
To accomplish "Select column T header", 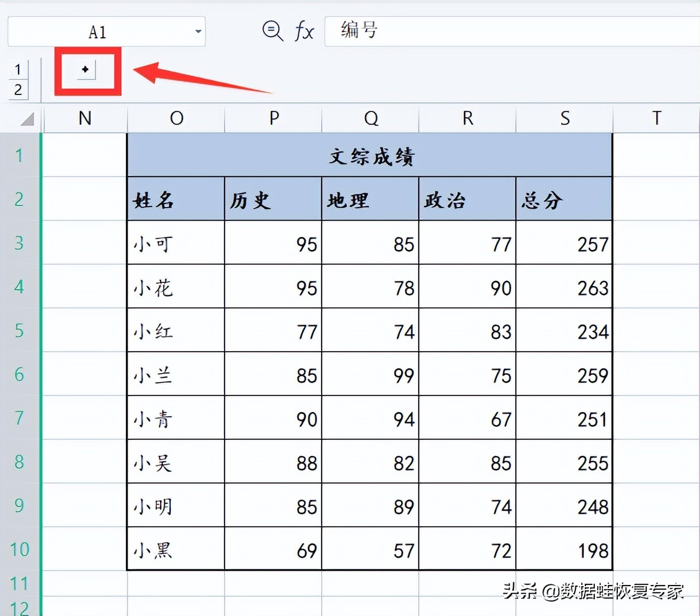I will 656,118.
